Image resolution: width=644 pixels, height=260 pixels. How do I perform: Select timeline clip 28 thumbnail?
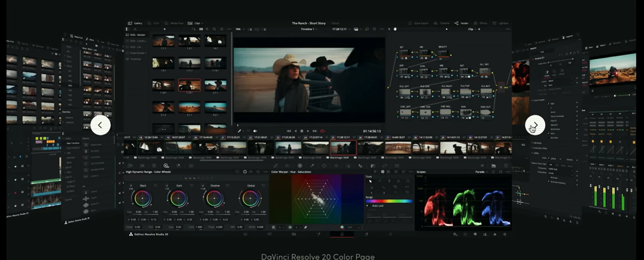pyautogui.click(x=426, y=148)
